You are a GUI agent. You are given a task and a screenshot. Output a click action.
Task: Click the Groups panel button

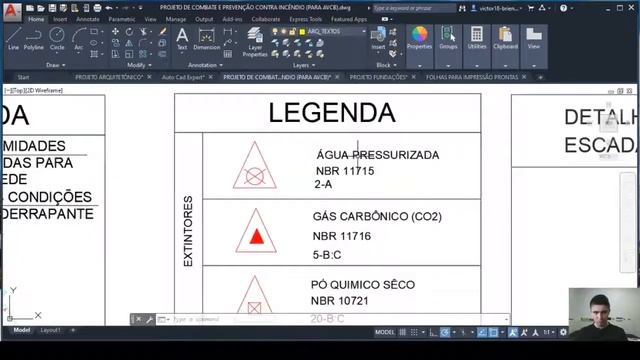pos(448,38)
